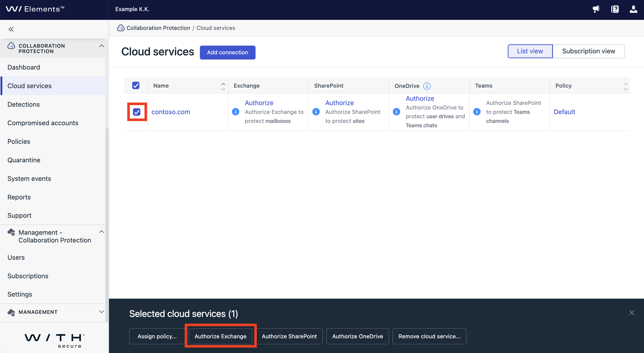Viewport: 644px width, 353px height.
Task: Click the Cloud services breadcrumb text
Action: pyautogui.click(x=216, y=28)
